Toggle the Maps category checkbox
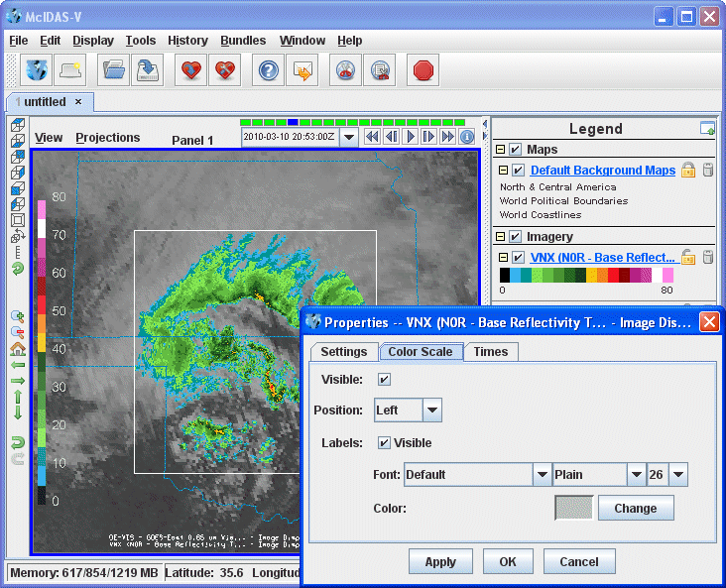The height and width of the screenshot is (588, 726). pyautogui.click(x=515, y=150)
